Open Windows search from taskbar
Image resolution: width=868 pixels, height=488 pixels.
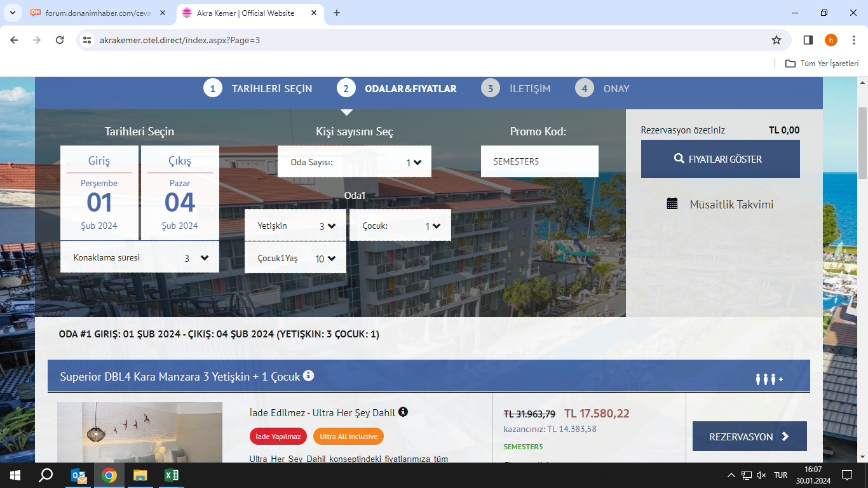pyautogui.click(x=46, y=475)
